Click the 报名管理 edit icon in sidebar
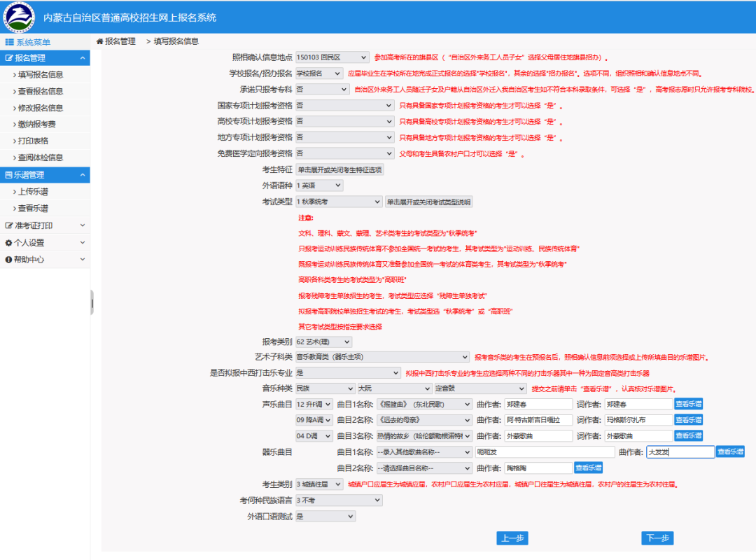This screenshot has width=756, height=560. [9, 58]
